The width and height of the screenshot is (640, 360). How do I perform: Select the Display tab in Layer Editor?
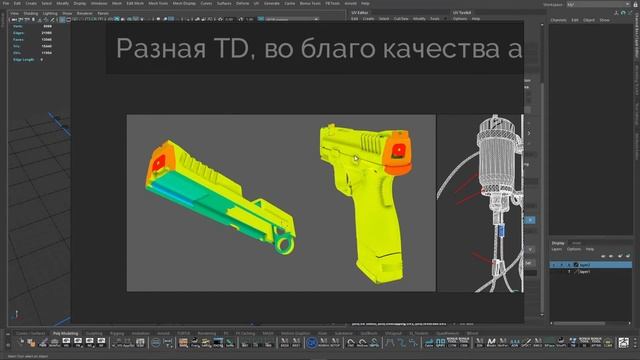click(558, 243)
